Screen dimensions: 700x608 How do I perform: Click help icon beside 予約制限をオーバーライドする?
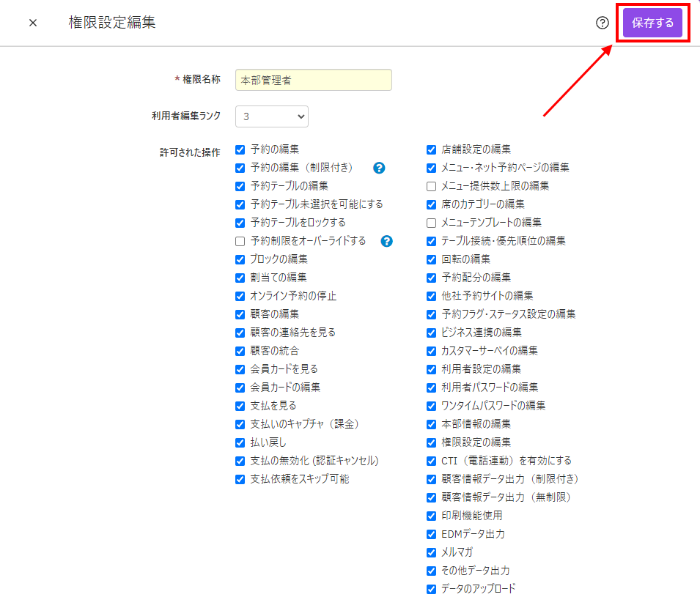pos(387,241)
